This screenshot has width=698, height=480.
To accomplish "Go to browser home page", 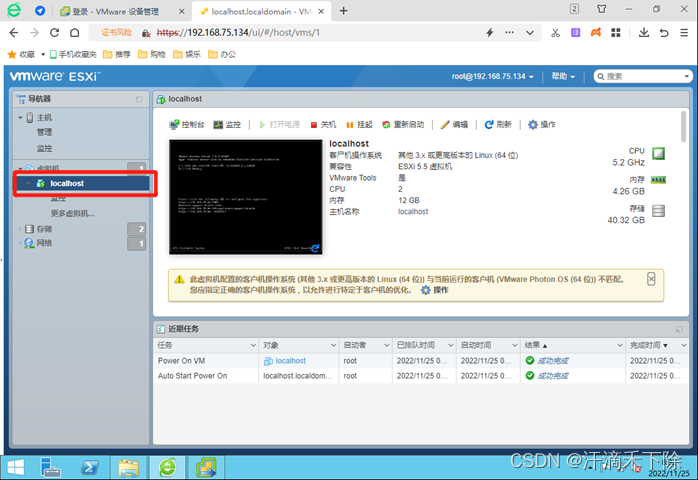I will [75, 33].
